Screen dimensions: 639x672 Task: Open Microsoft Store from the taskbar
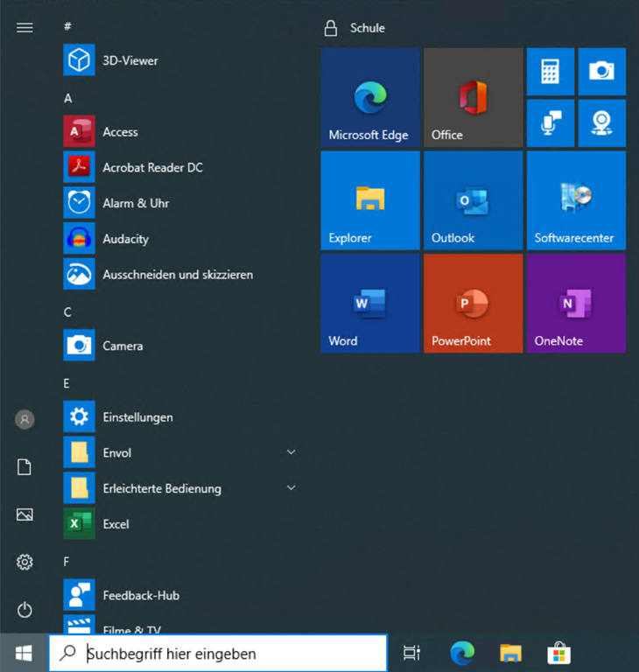coord(558,653)
